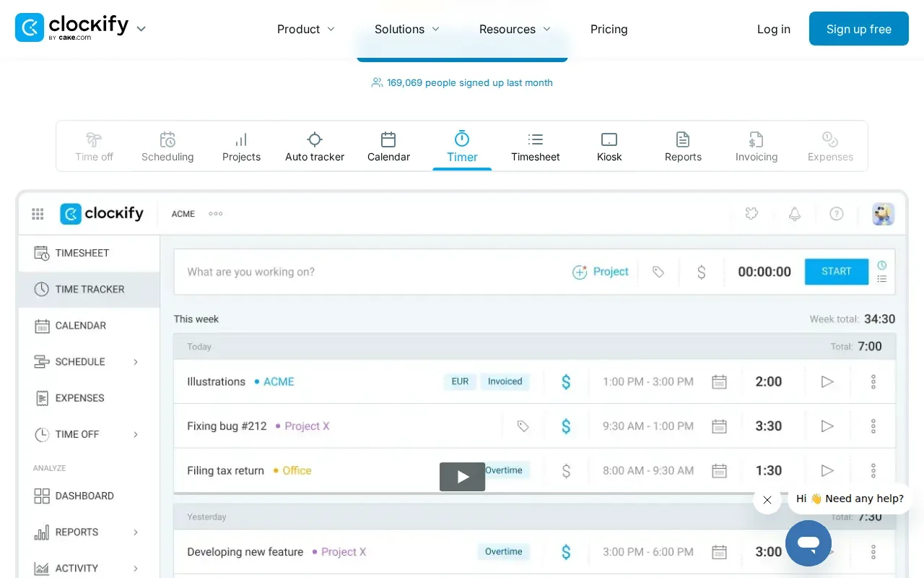The image size is (924, 578).
Task: Toggle billable dollar on Filing tax return
Action: (566, 471)
